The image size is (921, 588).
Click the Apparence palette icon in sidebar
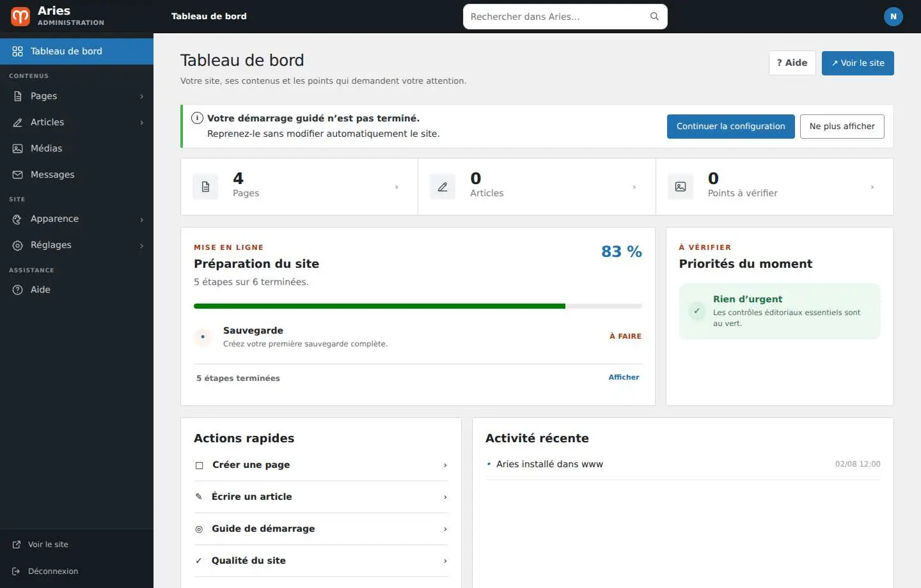tap(18, 219)
